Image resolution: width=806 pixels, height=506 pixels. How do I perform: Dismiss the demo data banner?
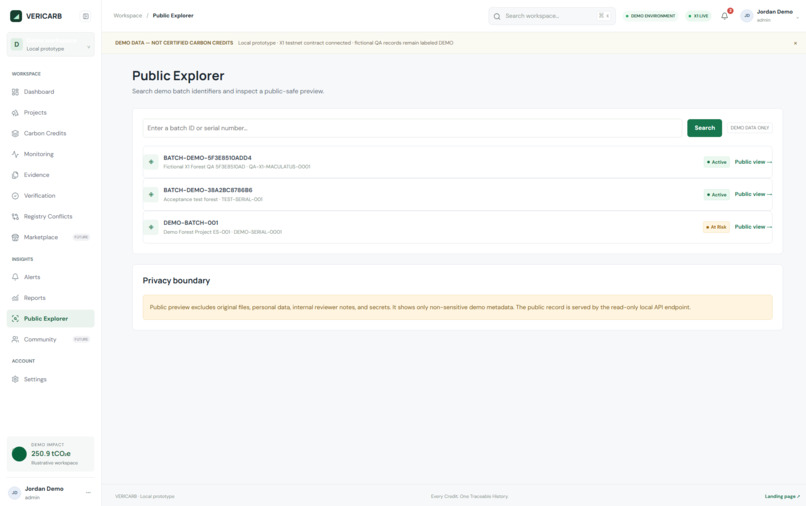pos(795,43)
